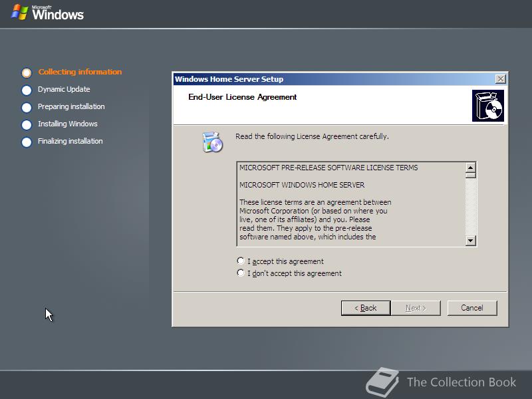Click "Dynamic Update" step label

(x=64, y=89)
